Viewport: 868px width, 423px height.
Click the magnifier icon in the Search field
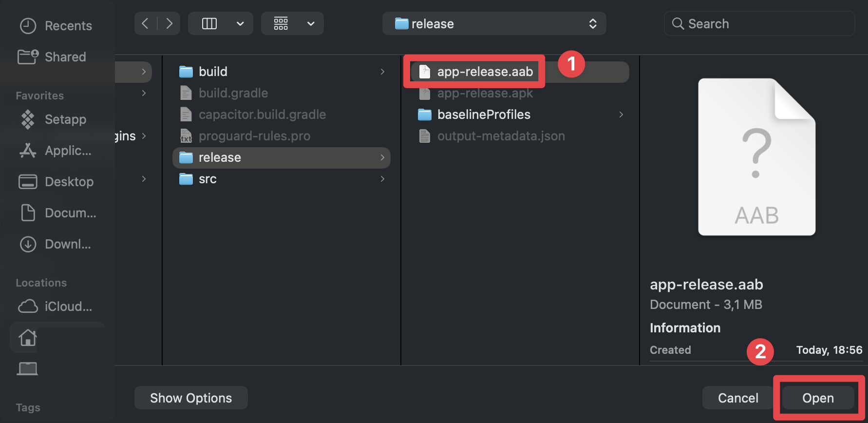coord(678,23)
